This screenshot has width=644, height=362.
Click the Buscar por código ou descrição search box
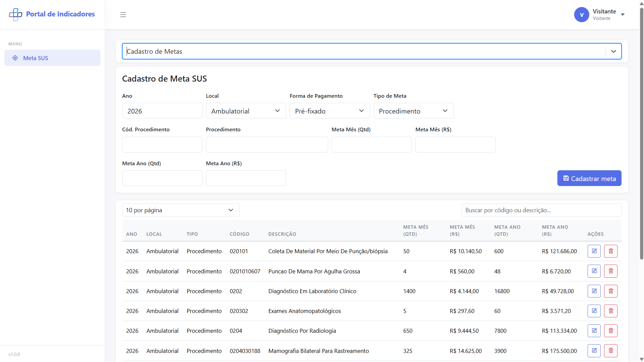pos(542,210)
